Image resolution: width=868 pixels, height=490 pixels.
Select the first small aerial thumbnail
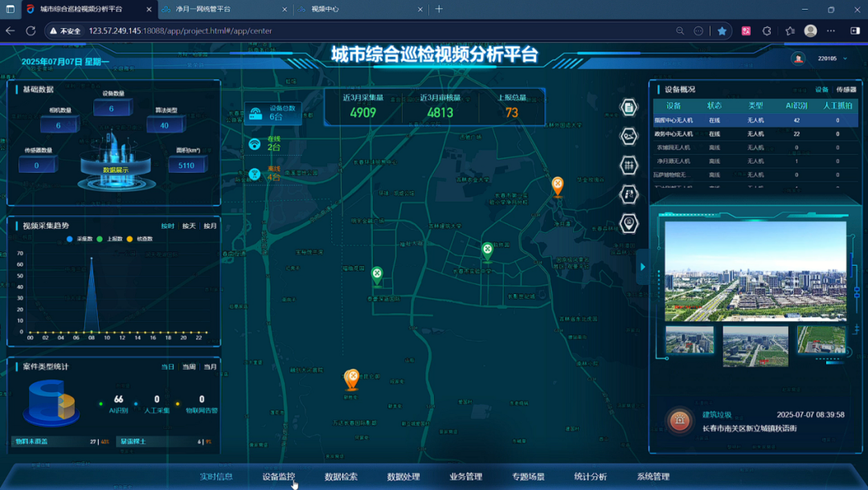tap(690, 340)
